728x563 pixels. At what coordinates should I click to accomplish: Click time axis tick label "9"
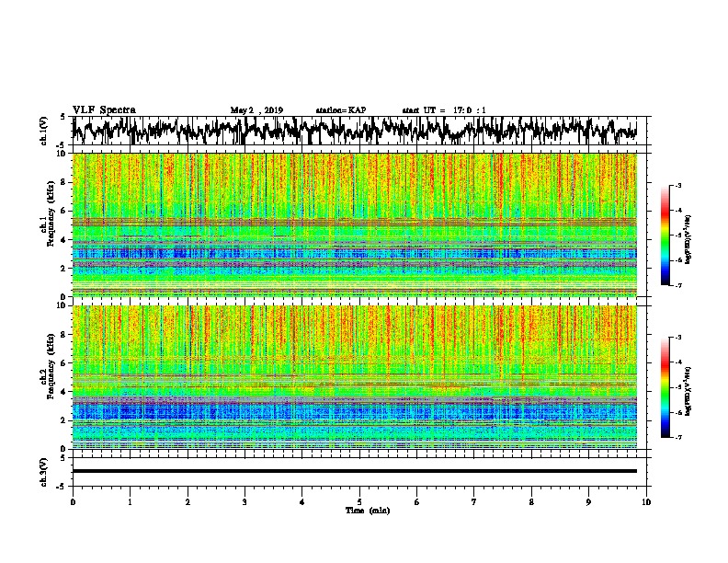[588, 502]
